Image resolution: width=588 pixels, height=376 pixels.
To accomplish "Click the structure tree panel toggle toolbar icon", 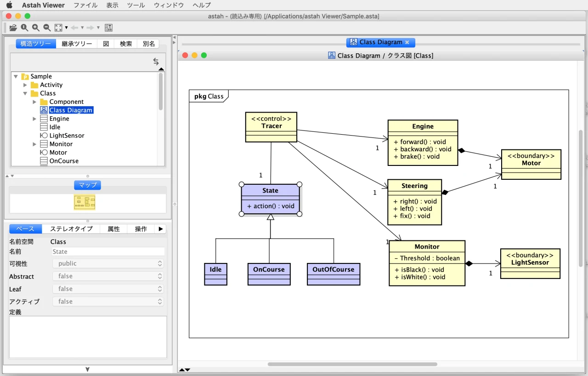I will (x=108, y=28).
